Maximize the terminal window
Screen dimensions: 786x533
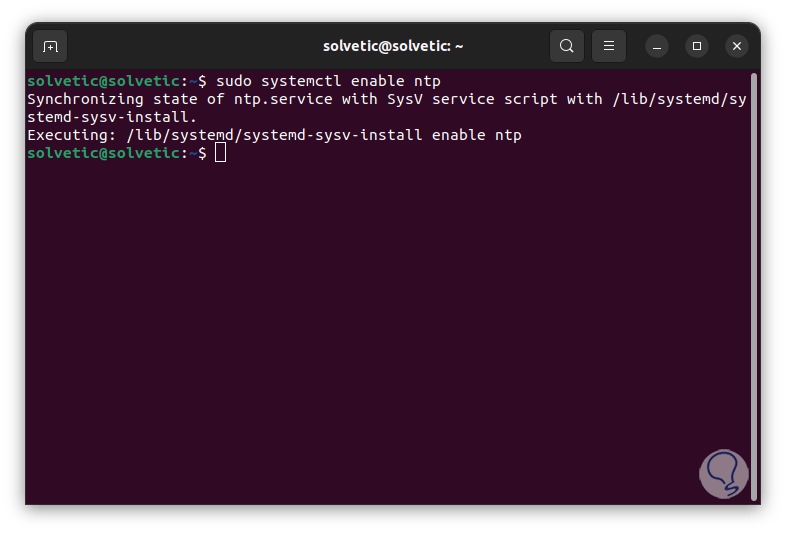697,46
